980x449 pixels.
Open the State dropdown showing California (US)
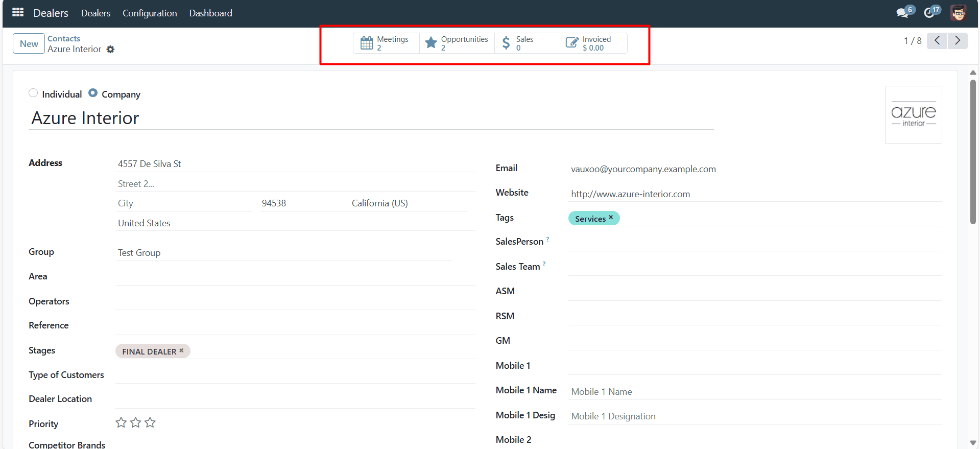point(409,203)
